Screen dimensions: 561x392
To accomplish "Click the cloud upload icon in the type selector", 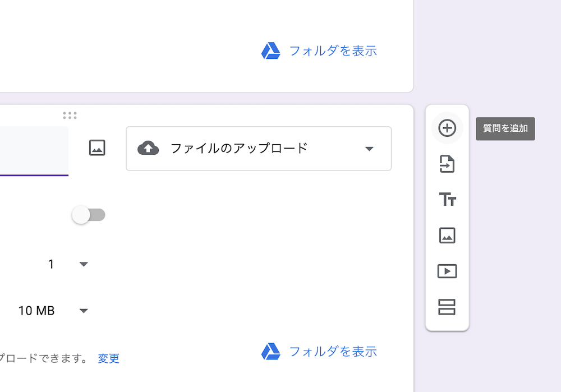I will 148,149.
